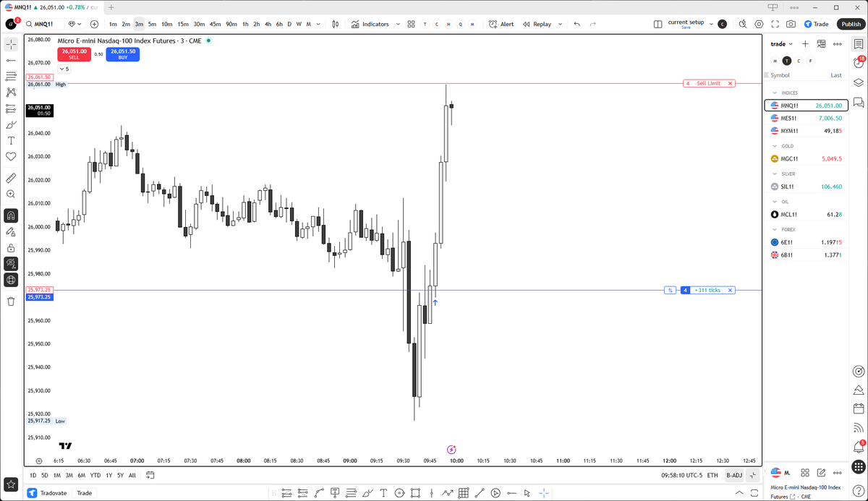Open the watchlist panel icon in right sidebar
The width and height of the screenshot is (868, 501).
tap(859, 44)
